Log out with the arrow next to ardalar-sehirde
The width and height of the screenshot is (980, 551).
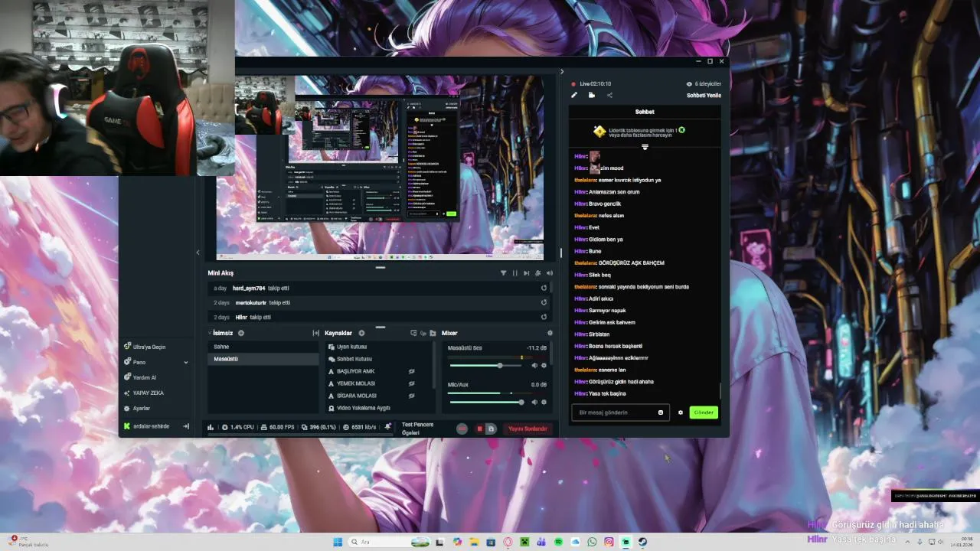[x=186, y=426]
